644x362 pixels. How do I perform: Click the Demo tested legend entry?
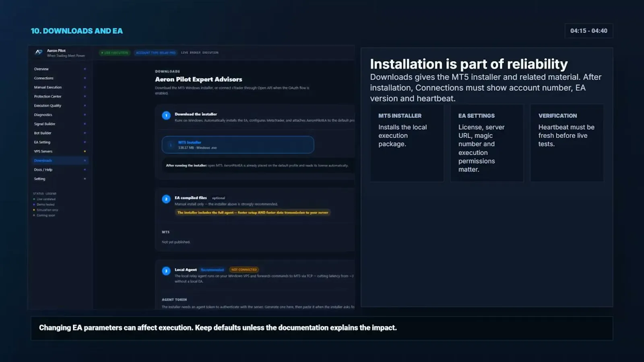pyautogui.click(x=44, y=204)
